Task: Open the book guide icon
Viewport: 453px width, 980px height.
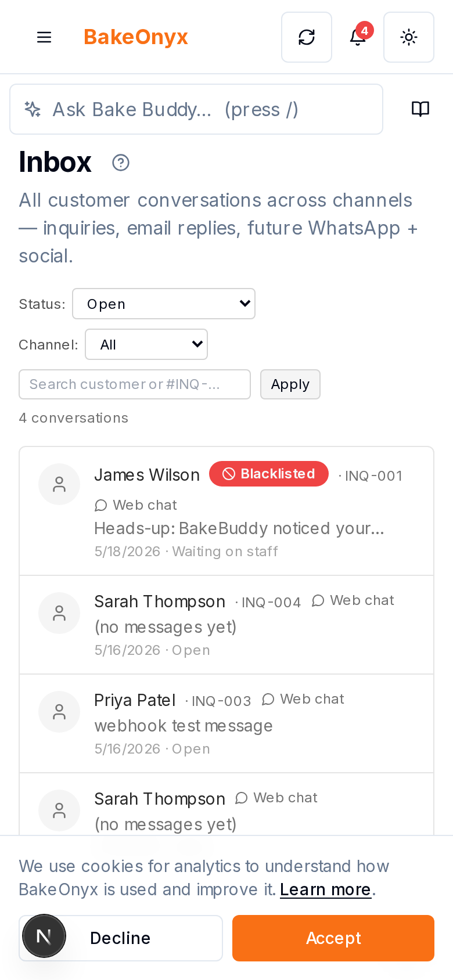Action: [x=420, y=109]
